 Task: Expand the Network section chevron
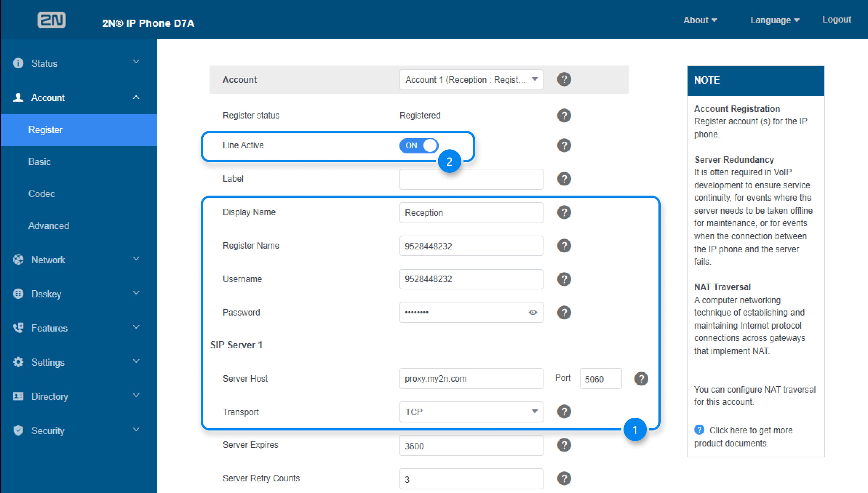coord(136,259)
